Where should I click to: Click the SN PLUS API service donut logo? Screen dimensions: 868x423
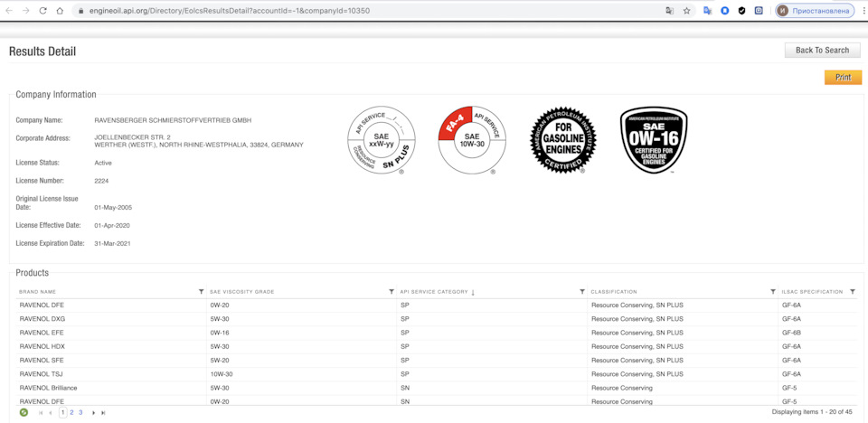381,140
